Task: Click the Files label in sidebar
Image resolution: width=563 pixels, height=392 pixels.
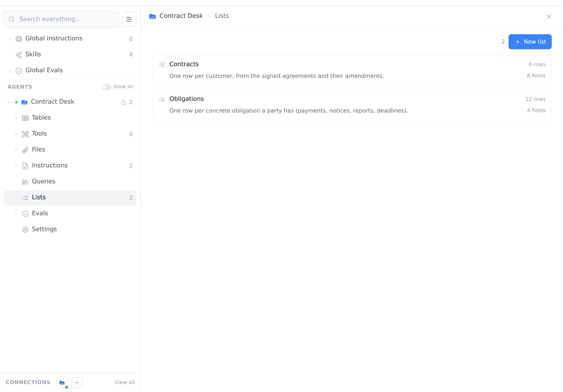Action: (x=38, y=149)
